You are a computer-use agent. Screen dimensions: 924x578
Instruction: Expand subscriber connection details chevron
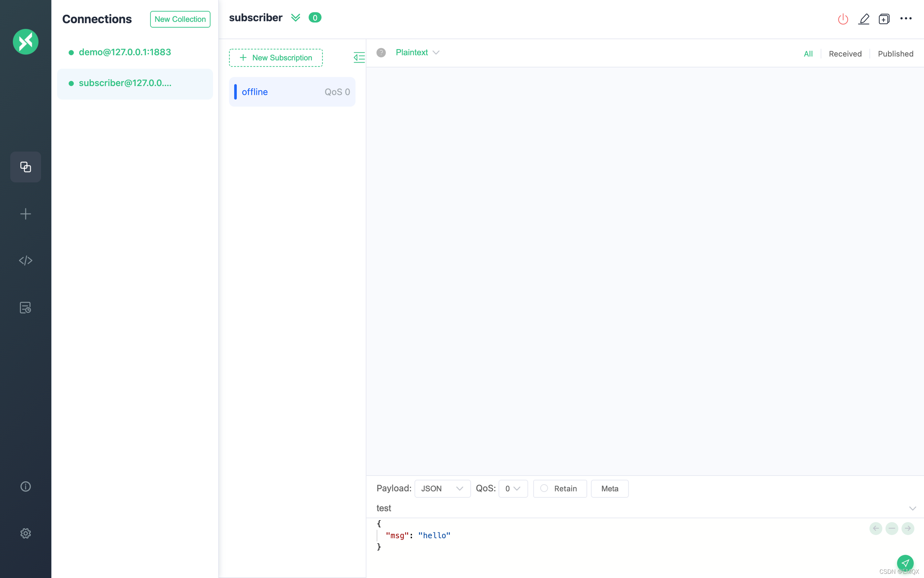[x=295, y=18]
